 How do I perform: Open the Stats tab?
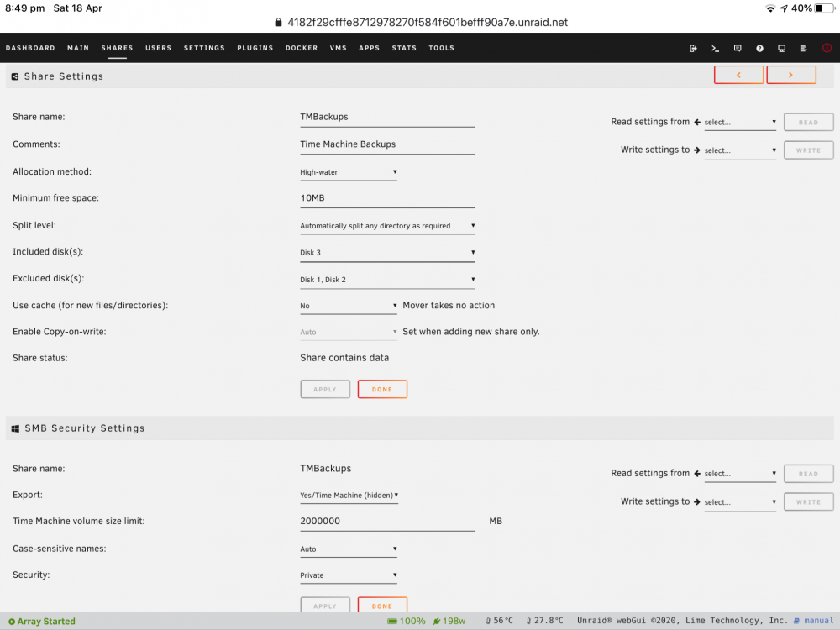click(404, 48)
